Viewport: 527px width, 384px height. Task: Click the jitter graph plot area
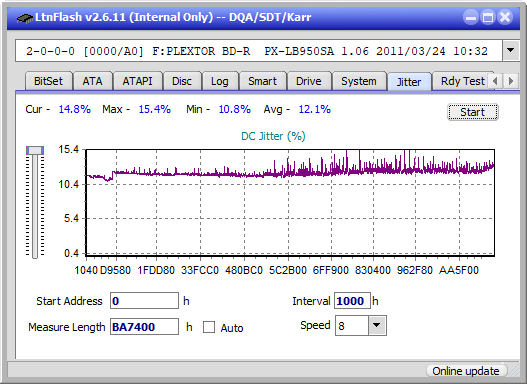tap(290, 203)
